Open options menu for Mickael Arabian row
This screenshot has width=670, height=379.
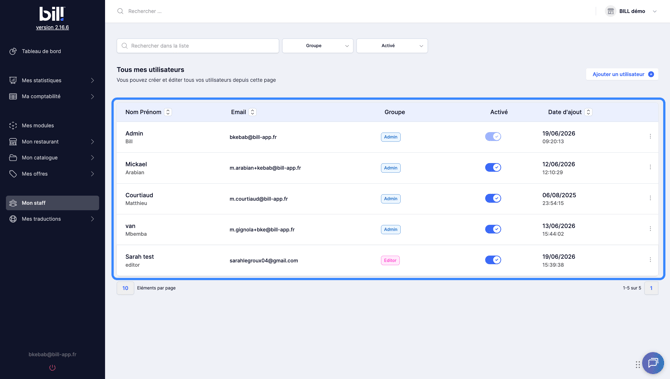650,167
